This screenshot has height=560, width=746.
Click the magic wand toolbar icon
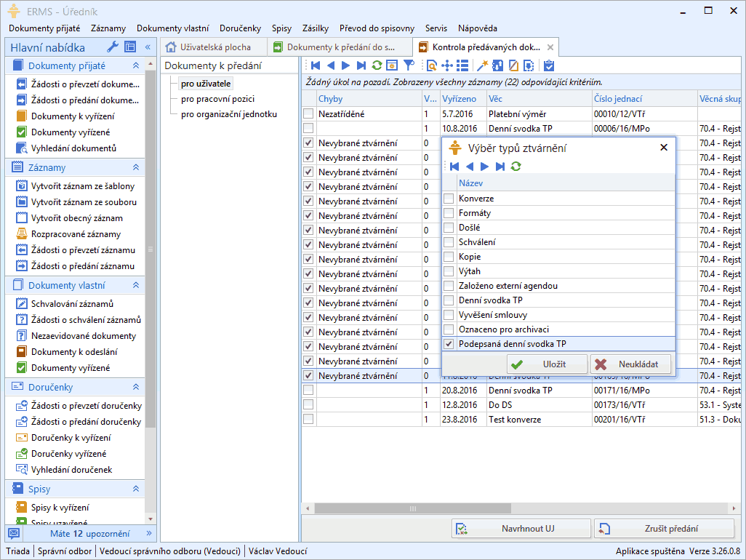point(481,65)
